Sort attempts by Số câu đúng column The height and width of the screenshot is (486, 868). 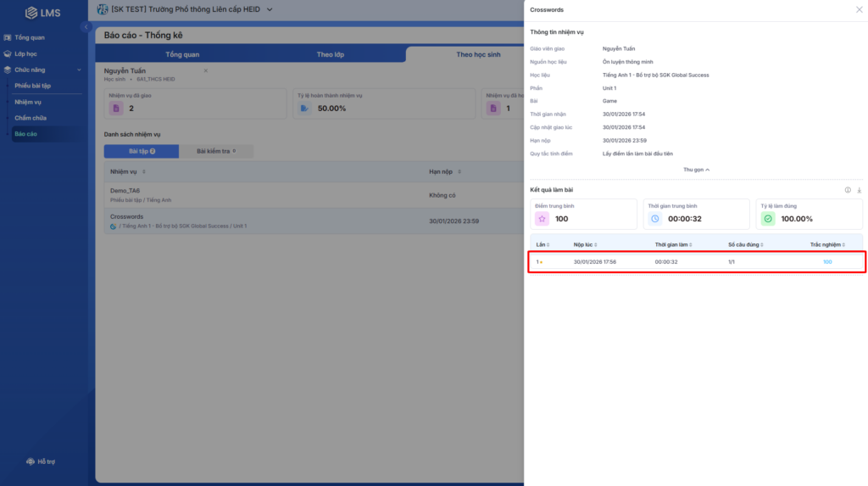click(x=747, y=244)
